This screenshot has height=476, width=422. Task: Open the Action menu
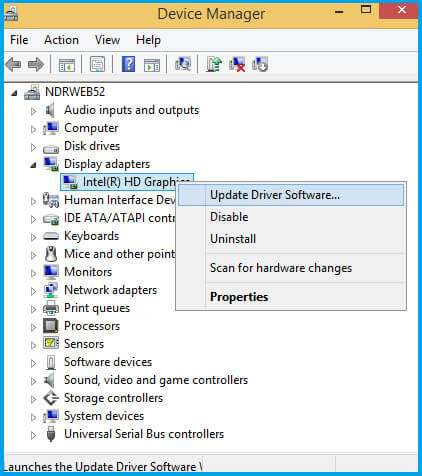pos(61,40)
